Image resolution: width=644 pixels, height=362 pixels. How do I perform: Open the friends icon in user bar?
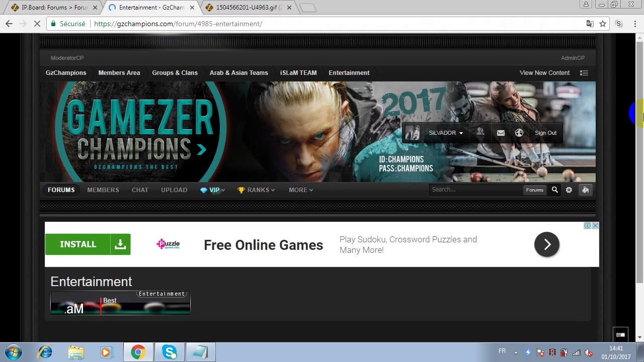pos(480,132)
